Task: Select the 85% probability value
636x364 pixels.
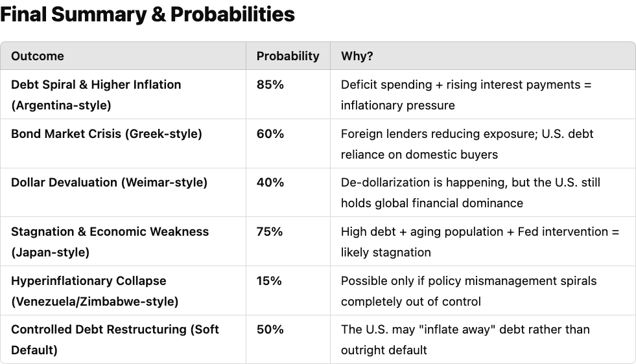Action: 270,84
